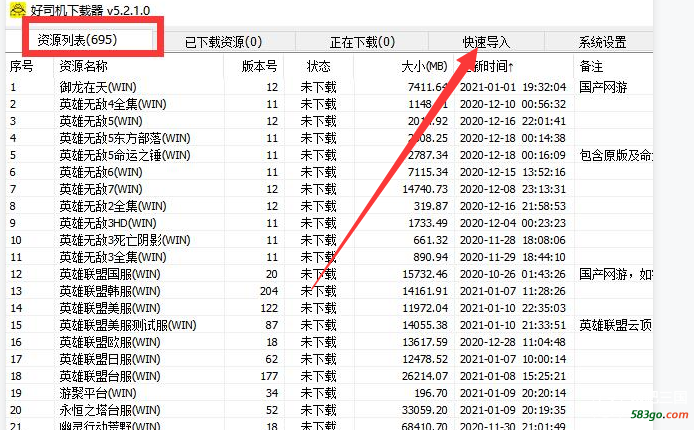This screenshot has width=694, height=430.
Task: Click 未下载 status of 游聚平台(WIN)
Action: coord(319,393)
